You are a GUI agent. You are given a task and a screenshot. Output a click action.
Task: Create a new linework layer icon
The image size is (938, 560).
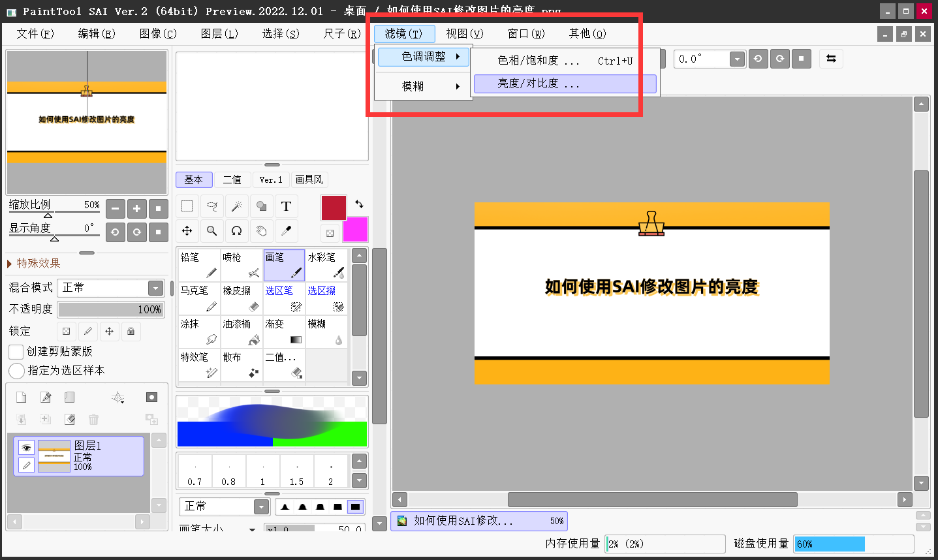pos(46,397)
